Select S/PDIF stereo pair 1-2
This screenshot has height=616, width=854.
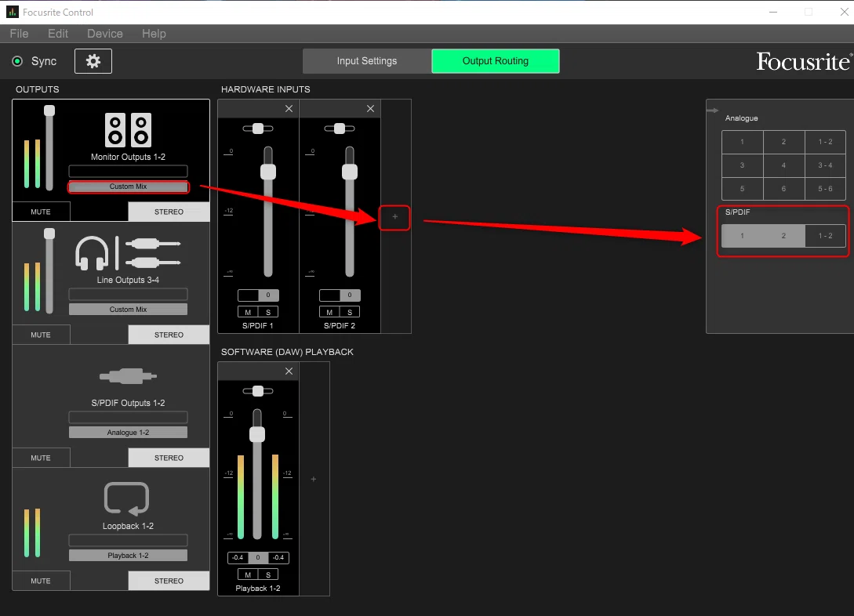click(x=825, y=236)
